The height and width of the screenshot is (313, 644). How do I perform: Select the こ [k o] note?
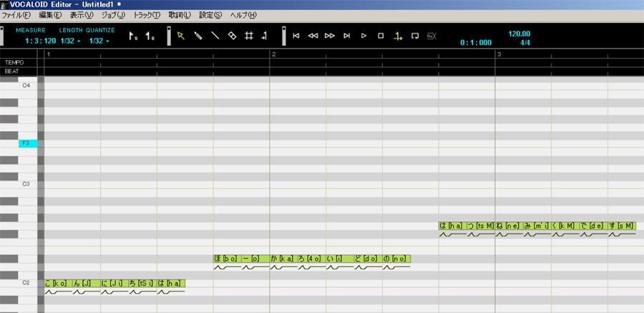pos(59,284)
